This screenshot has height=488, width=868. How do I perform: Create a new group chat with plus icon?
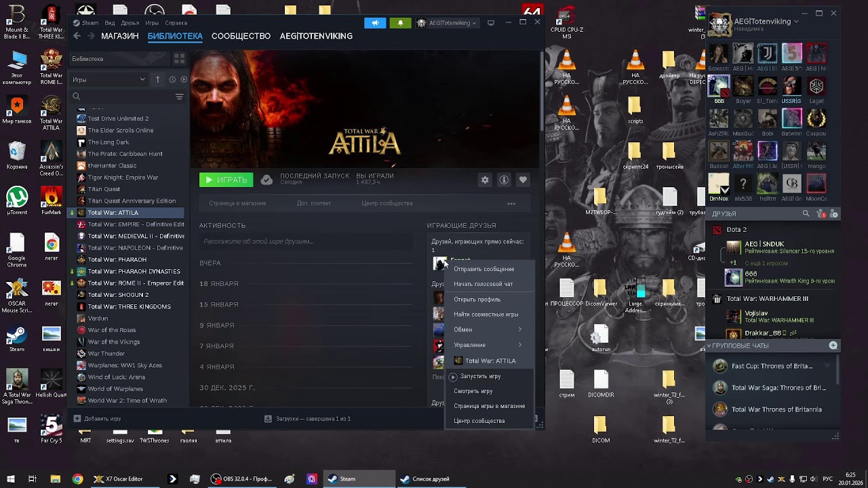833,346
